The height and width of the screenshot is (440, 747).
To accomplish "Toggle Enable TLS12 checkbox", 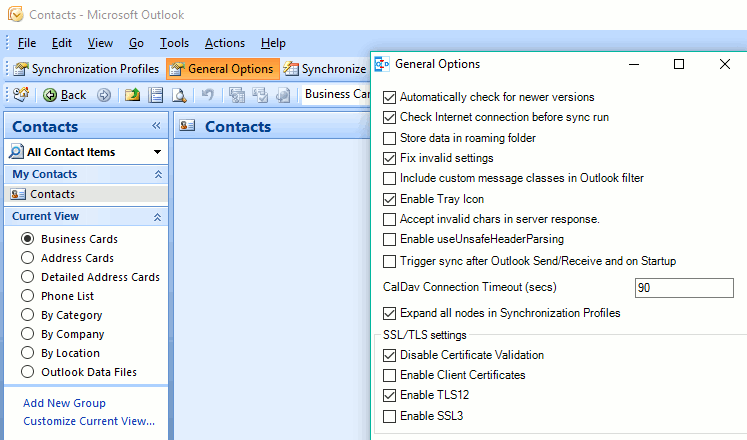I will [x=389, y=395].
